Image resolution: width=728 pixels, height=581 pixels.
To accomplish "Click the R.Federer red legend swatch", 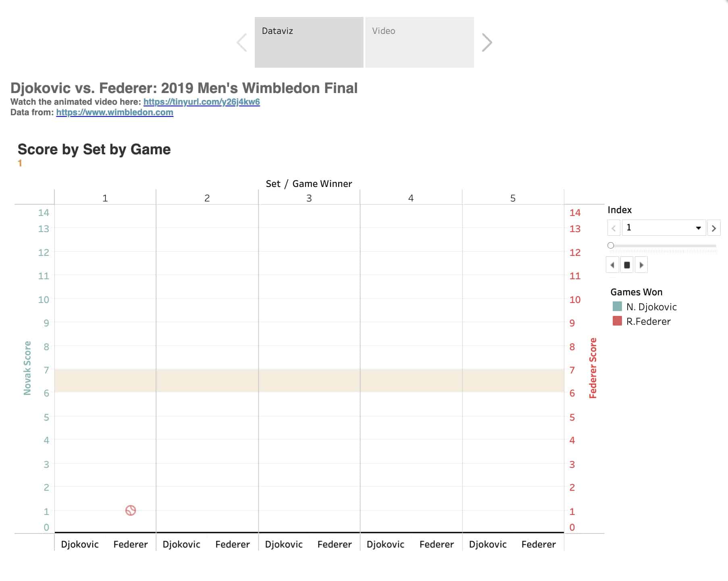I will [617, 321].
